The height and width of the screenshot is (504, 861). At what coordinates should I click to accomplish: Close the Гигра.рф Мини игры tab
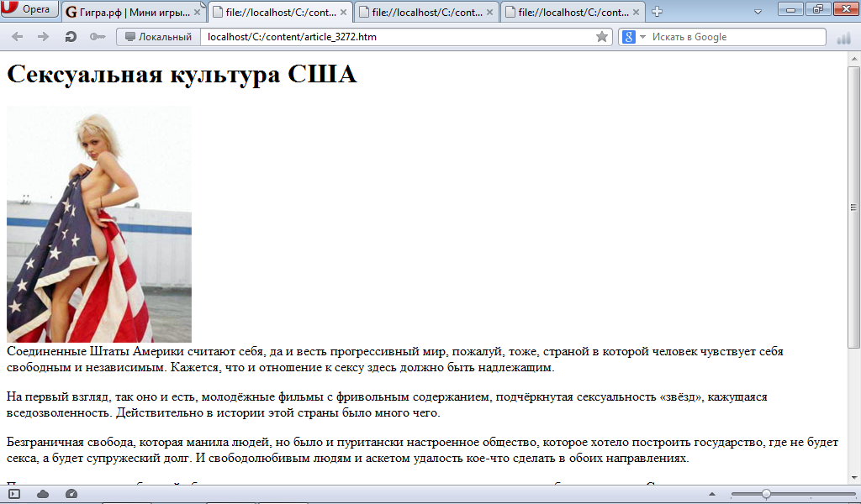[197, 12]
